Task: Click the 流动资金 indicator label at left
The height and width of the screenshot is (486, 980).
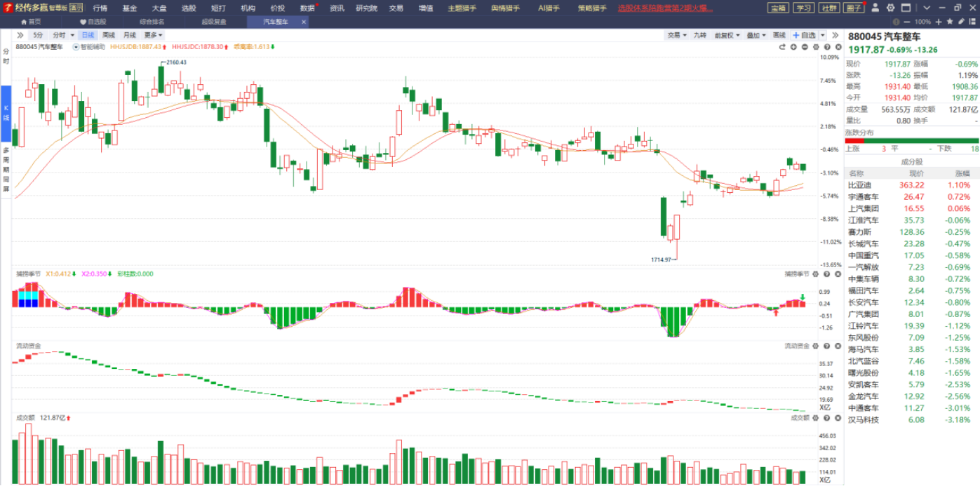Action: [29, 346]
